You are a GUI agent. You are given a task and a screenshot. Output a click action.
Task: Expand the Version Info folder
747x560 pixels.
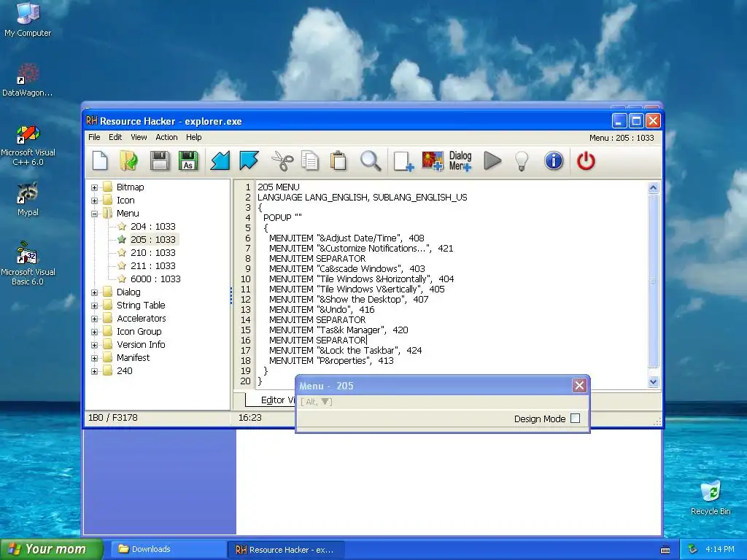click(94, 345)
